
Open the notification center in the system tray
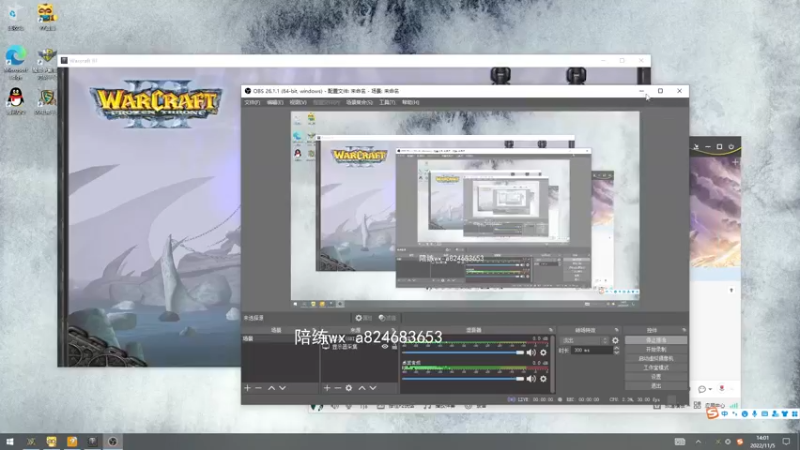[x=786, y=441]
